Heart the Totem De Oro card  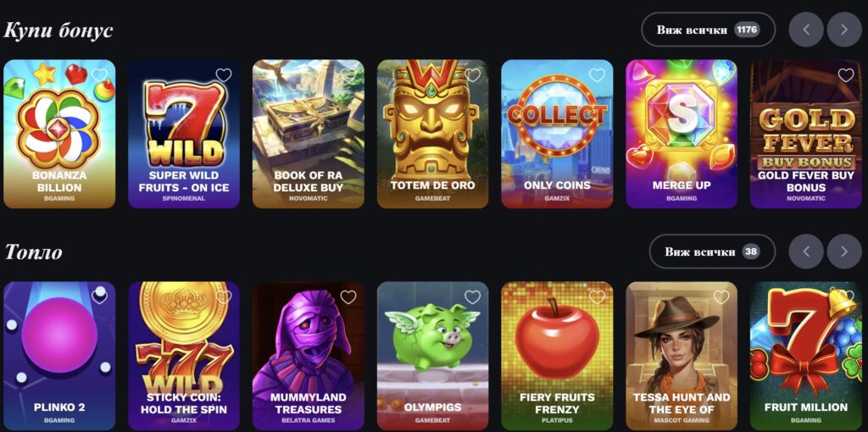pyautogui.click(x=472, y=75)
